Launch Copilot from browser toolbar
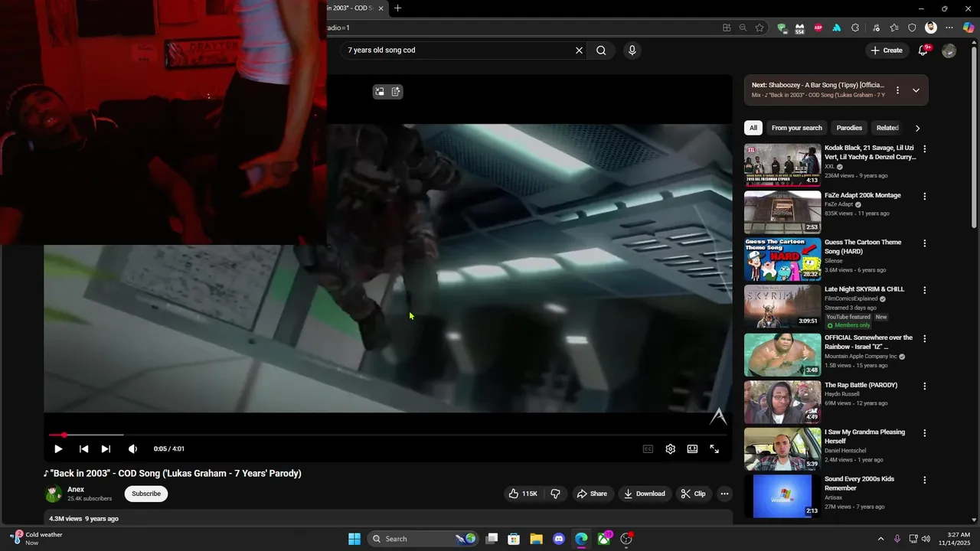980x551 pixels. pos(969,28)
